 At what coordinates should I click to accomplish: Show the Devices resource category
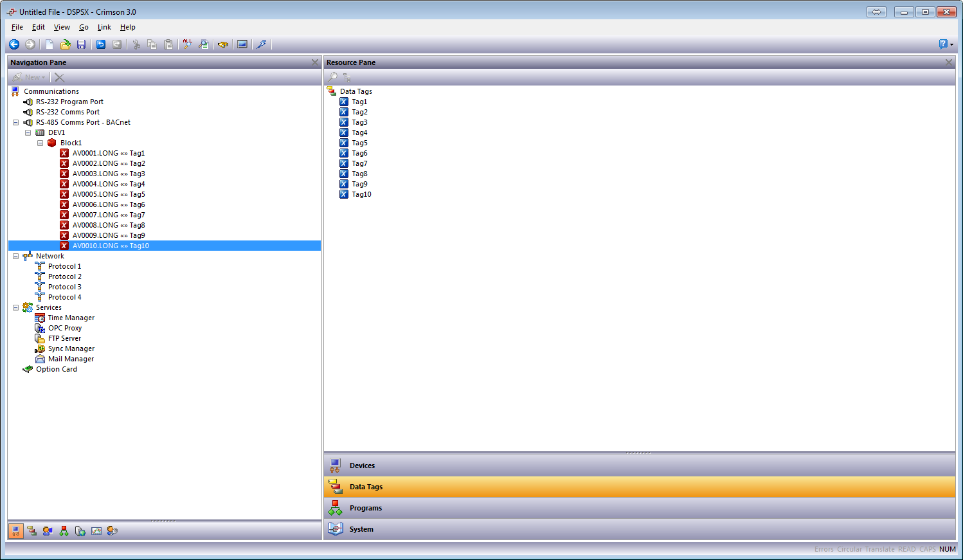click(x=640, y=465)
